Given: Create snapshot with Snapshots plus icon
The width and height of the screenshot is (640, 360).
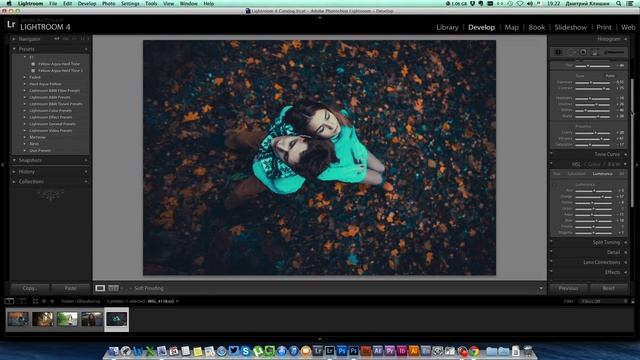Looking at the screenshot, I should [86, 160].
